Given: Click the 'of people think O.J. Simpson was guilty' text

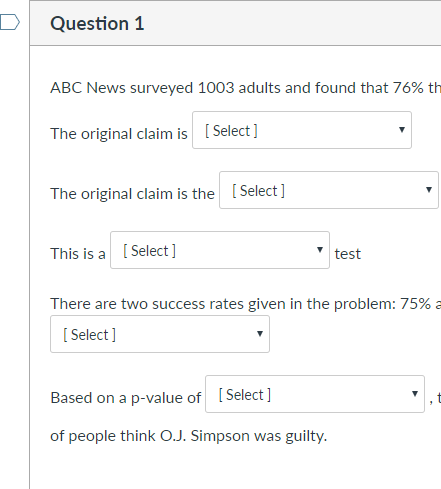Looking at the screenshot, I should [x=189, y=436].
